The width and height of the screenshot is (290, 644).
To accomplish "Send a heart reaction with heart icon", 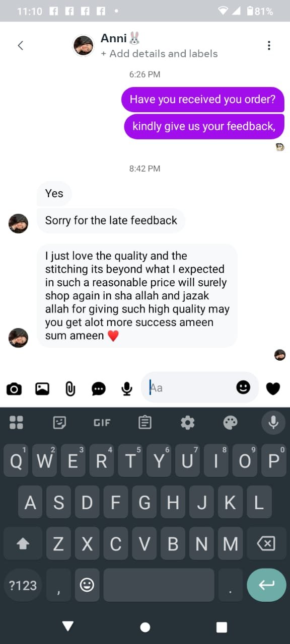I will 273,388.
